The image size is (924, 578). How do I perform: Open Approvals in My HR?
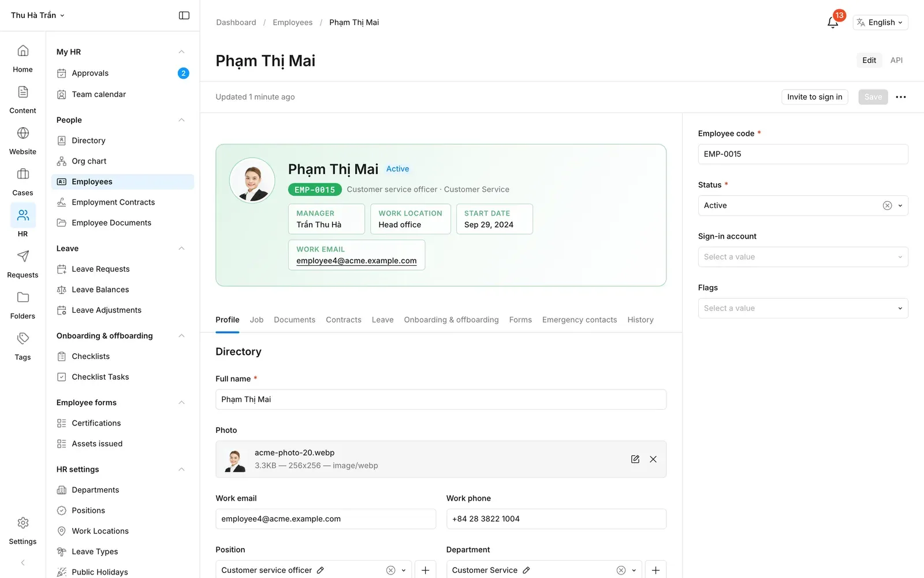pyautogui.click(x=122, y=73)
